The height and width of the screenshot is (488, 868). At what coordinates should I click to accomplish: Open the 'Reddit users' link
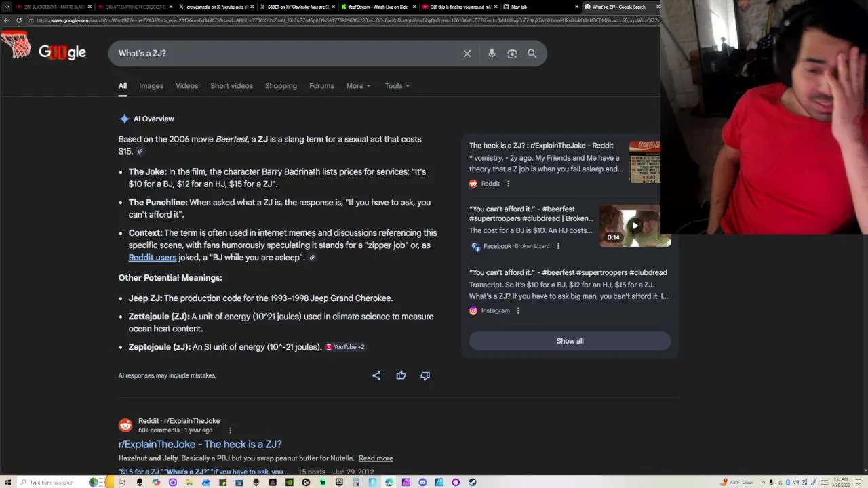pyautogui.click(x=153, y=258)
